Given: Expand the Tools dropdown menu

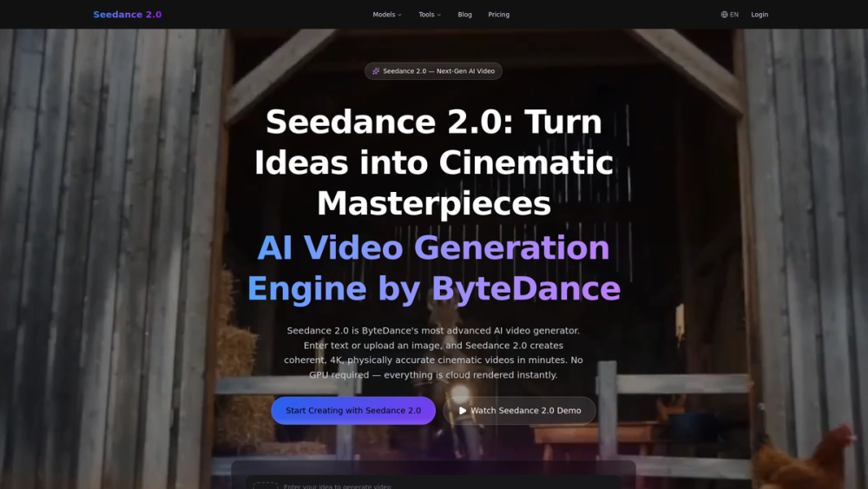Looking at the screenshot, I should coord(430,15).
